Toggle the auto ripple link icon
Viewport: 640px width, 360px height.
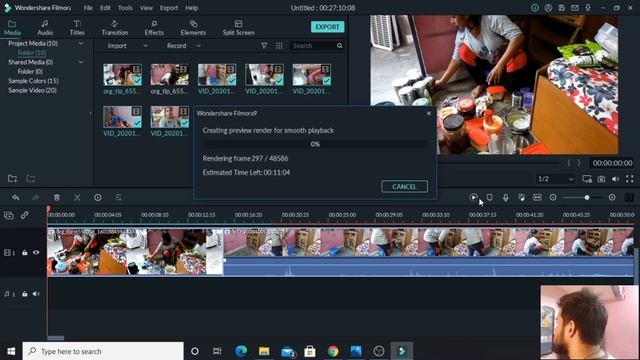tap(24, 215)
